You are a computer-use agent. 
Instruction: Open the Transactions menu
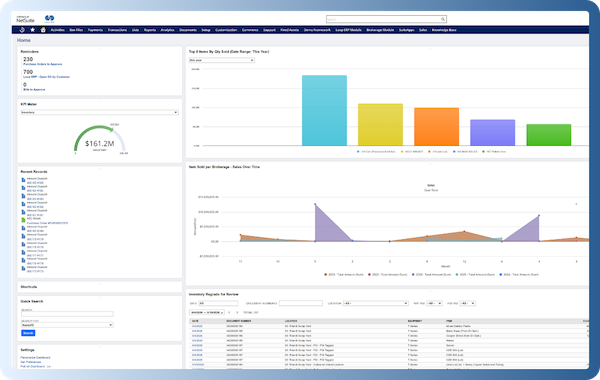click(117, 30)
